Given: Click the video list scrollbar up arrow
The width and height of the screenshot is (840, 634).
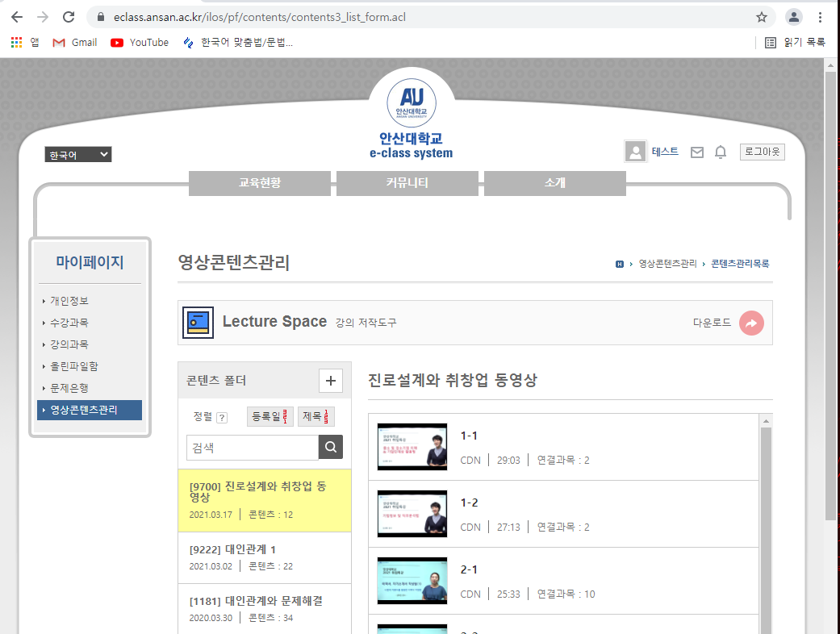Looking at the screenshot, I should pos(766,421).
